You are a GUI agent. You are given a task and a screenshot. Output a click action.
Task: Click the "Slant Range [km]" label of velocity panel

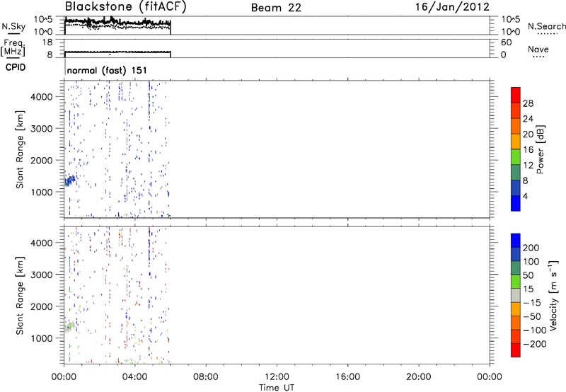click(x=20, y=296)
